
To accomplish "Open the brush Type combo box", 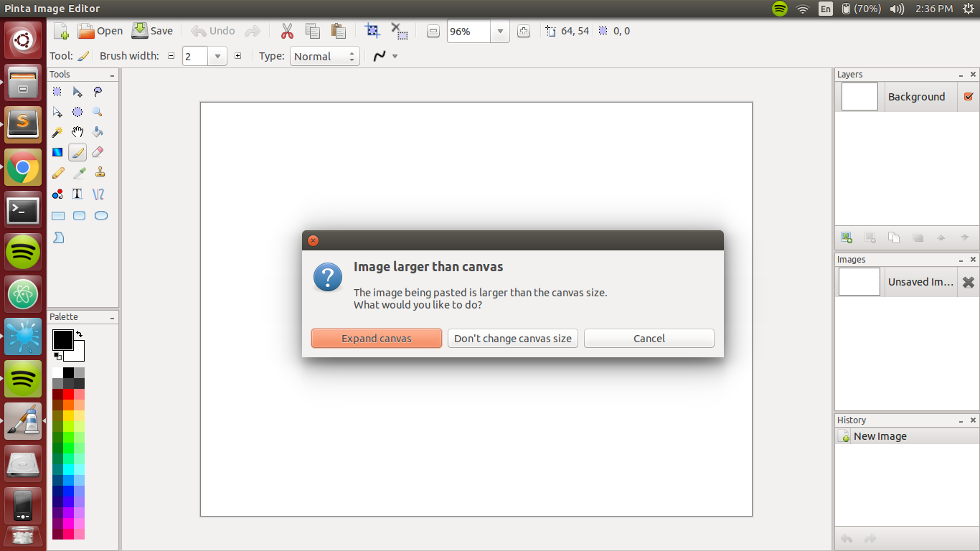I will (324, 57).
